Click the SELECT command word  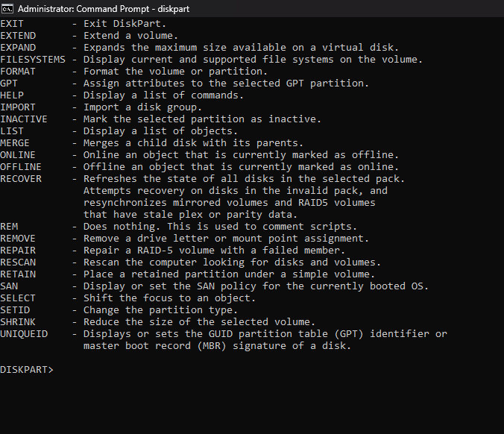[18, 298]
